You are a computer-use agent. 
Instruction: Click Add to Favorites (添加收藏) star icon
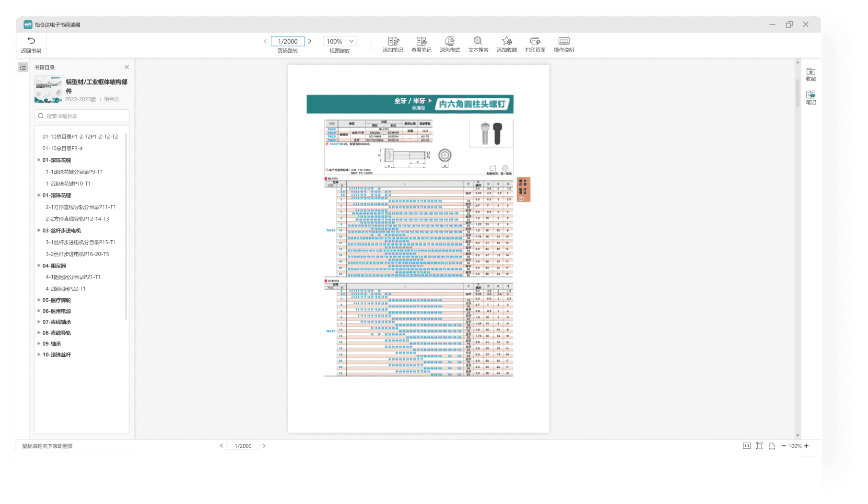506,42
